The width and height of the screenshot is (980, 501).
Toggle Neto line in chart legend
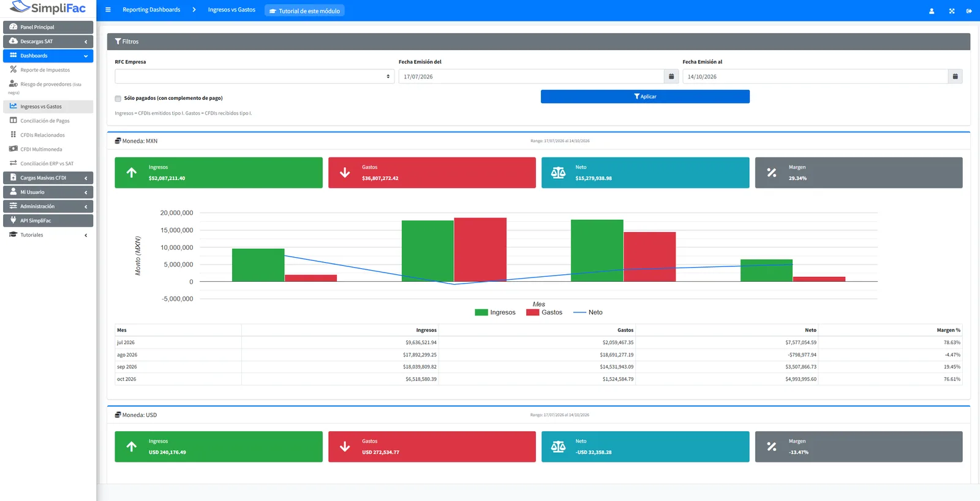[x=587, y=312]
